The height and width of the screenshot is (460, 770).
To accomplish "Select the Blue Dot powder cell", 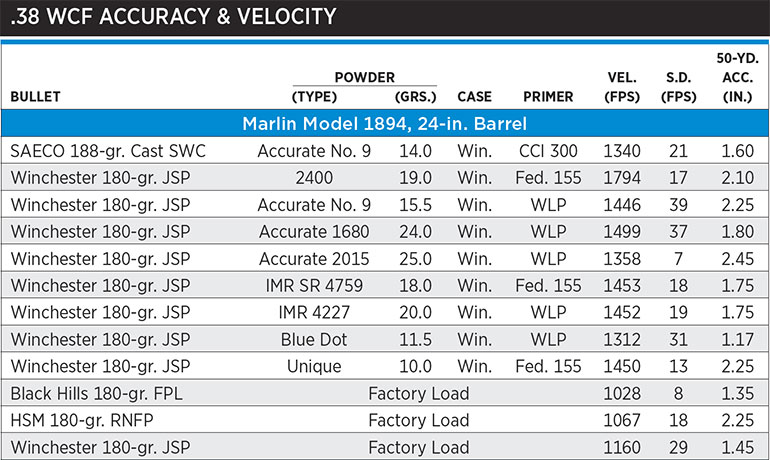I will tap(314, 339).
